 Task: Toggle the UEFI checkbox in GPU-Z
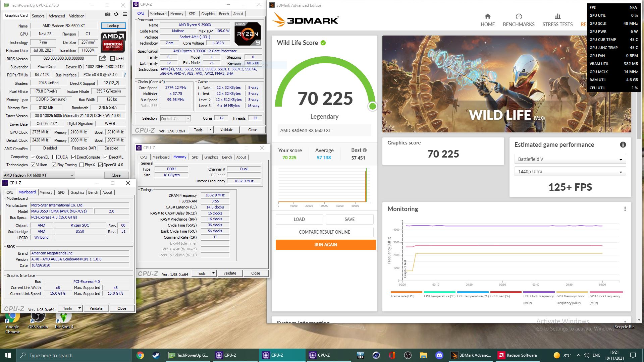point(113,58)
